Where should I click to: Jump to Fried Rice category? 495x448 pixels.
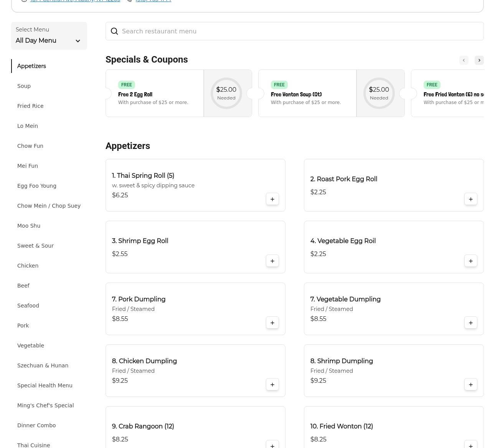[x=30, y=106]
